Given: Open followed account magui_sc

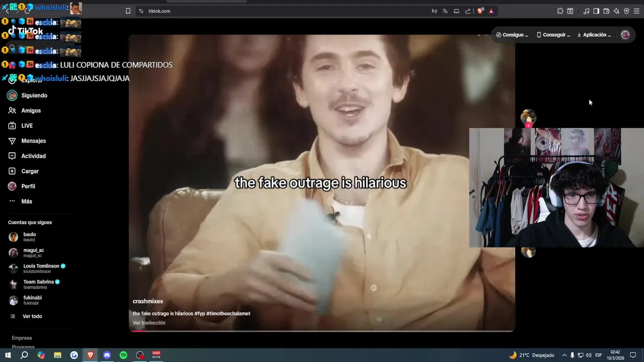Looking at the screenshot, I should (x=26, y=252).
